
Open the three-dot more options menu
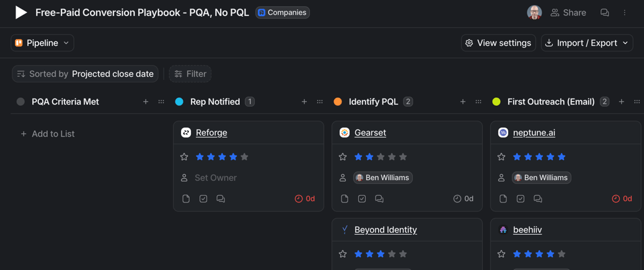[x=625, y=13]
